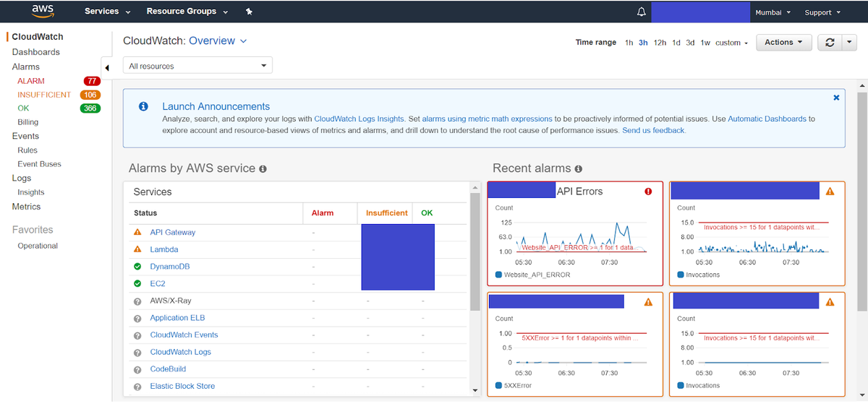
Task: Click question-mark status icon beside AWS/X-Ray
Action: coord(137,301)
